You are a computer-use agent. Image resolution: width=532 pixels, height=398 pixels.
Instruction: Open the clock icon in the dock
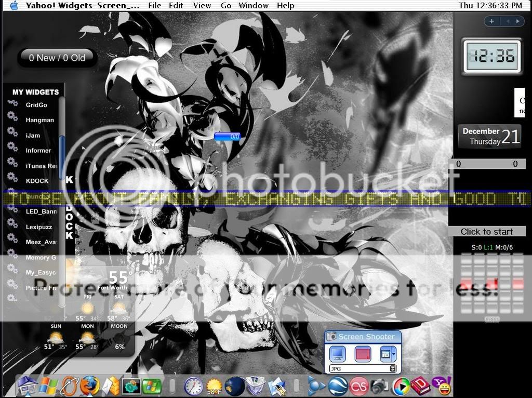tap(193, 386)
